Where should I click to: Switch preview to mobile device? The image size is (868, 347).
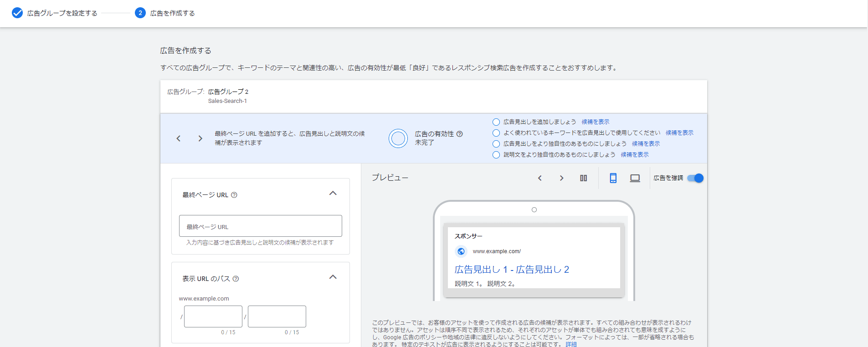[613, 178]
